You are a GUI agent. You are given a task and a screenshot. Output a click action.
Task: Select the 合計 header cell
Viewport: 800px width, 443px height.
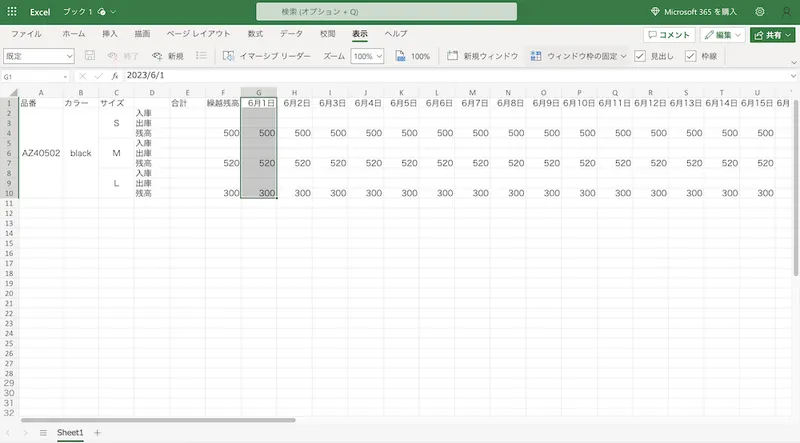click(x=187, y=103)
